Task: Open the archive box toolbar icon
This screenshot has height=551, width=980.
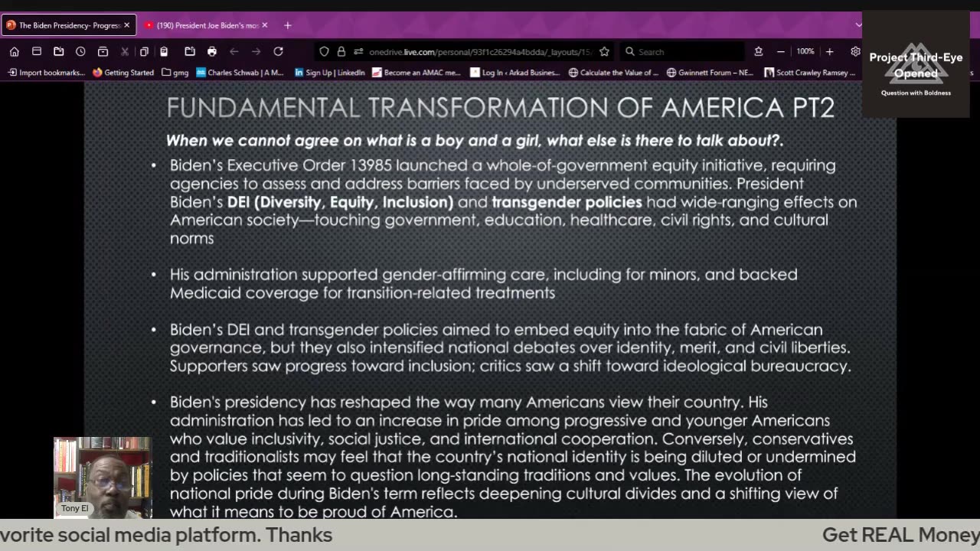Action: coord(103,51)
